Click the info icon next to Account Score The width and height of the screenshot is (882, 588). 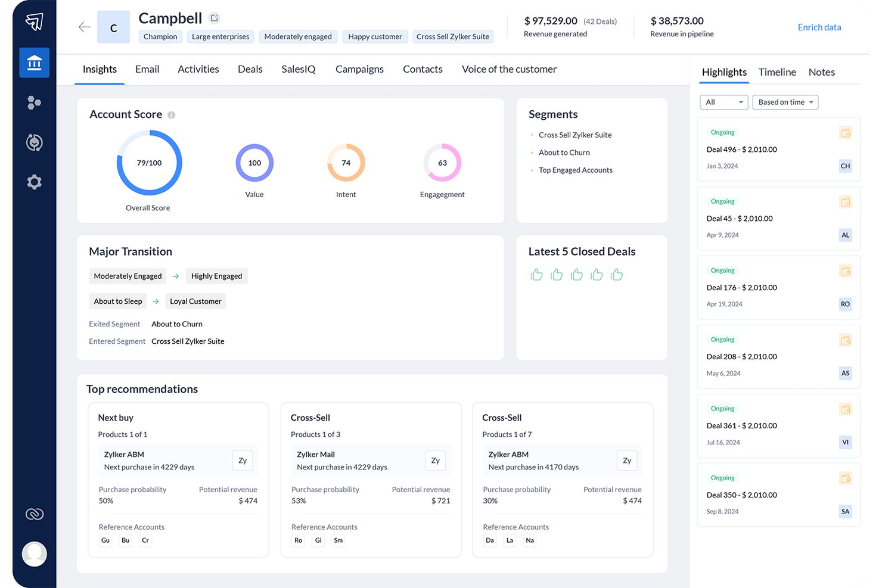(172, 115)
